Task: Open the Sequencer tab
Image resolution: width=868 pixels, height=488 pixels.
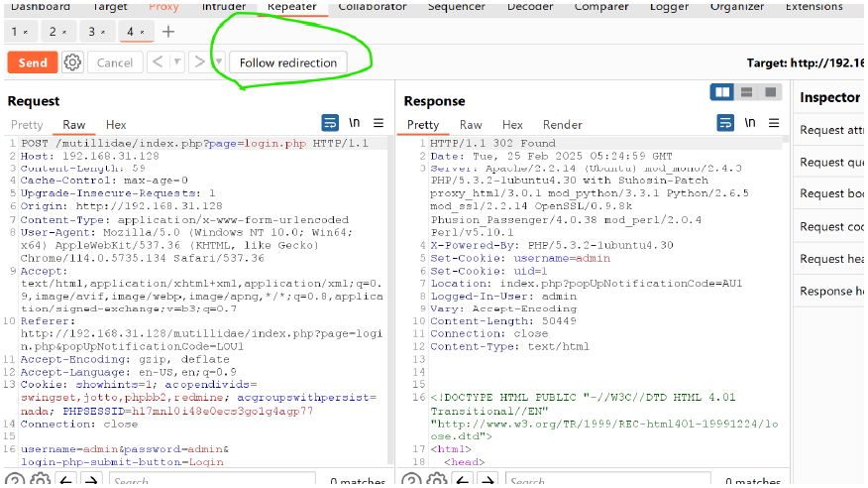Action: tap(456, 7)
